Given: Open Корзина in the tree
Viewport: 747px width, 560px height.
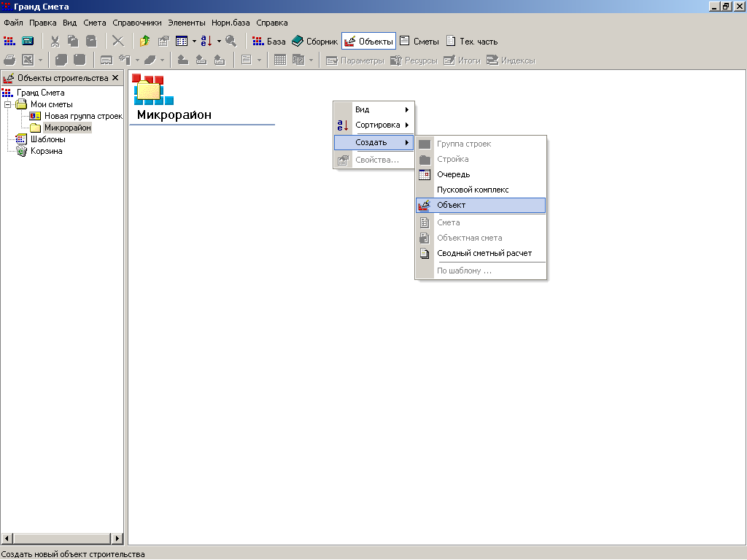Looking at the screenshot, I should [46, 151].
